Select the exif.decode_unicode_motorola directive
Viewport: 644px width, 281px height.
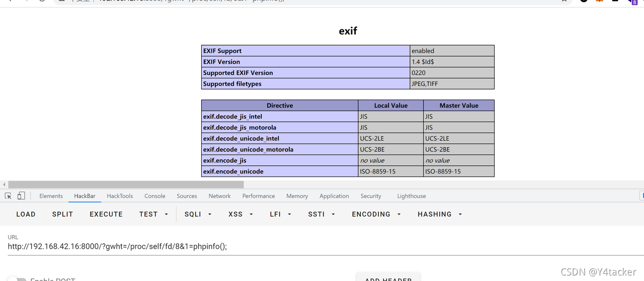[248, 150]
